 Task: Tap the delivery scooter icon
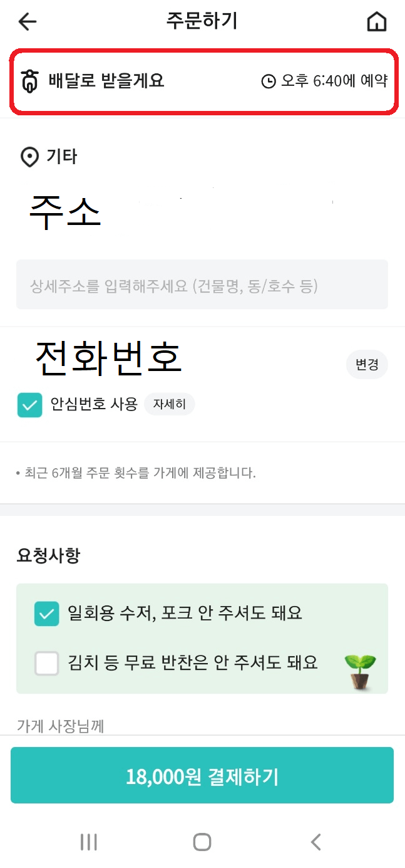pyautogui.click(x=30, y=80)
